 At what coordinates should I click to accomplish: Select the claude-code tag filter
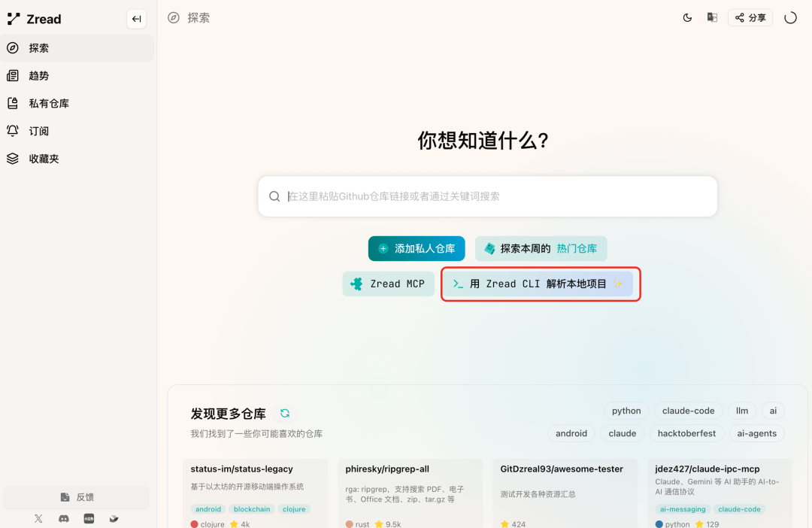click(x=688, y=411)
